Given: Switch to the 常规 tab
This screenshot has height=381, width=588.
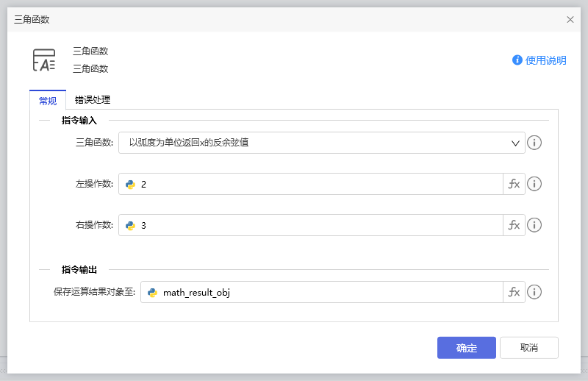Looking at the screenshot, I should [47, 101].
